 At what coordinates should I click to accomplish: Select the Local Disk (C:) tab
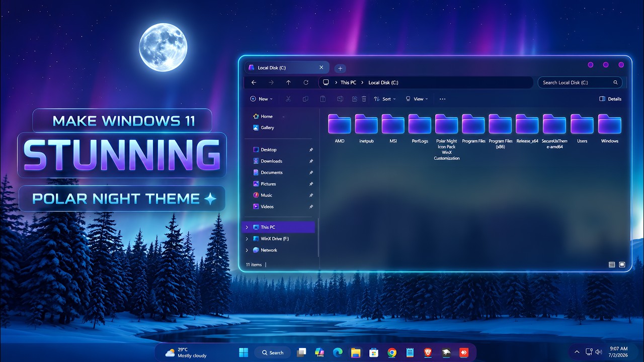coord(287,67)
